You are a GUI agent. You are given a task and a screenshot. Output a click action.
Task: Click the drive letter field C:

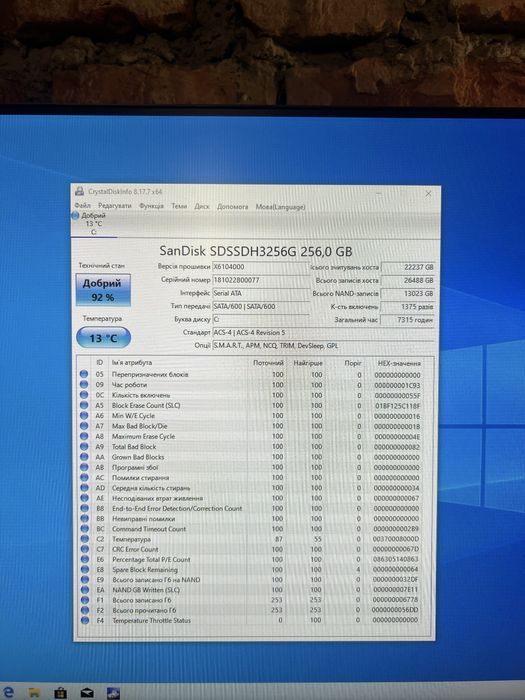click(261, 319)
